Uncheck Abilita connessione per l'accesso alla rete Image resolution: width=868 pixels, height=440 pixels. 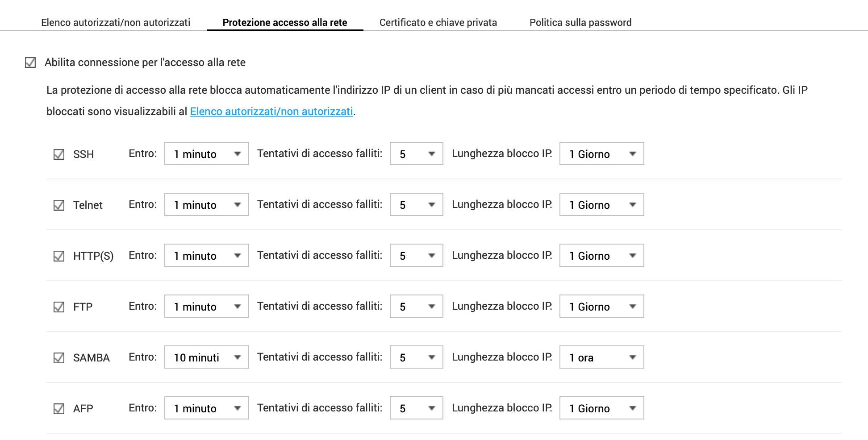pyautogui.click(x=30, y=62)
